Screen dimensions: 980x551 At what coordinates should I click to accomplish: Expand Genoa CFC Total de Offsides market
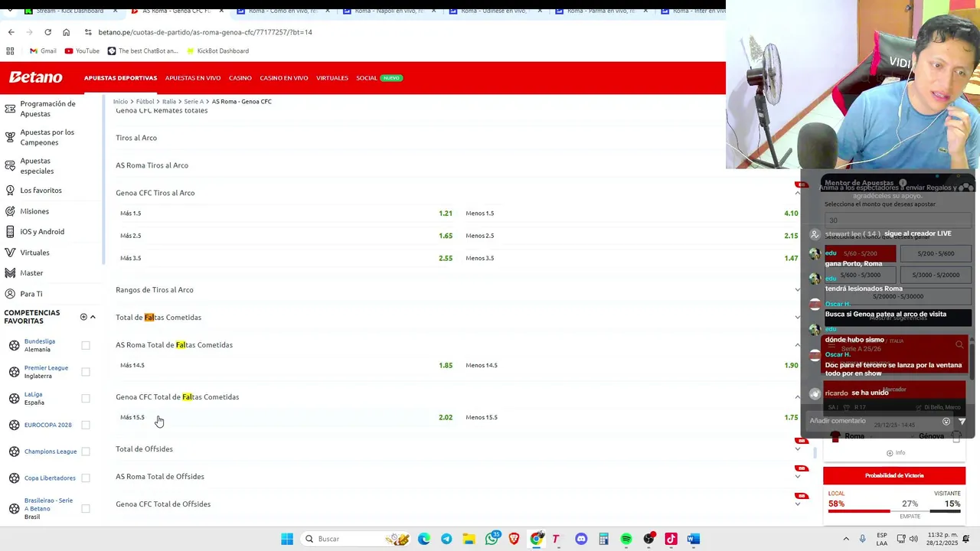click(798, 504)
